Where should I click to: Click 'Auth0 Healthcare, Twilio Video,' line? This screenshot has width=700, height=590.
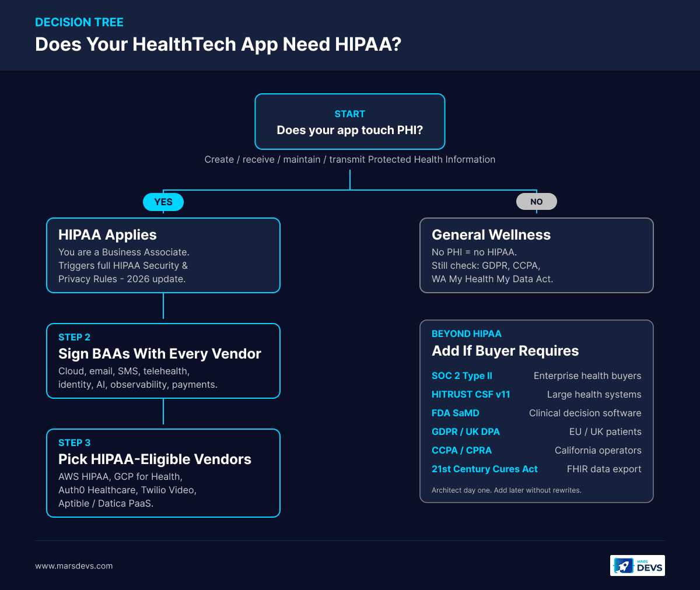[127, 490]
